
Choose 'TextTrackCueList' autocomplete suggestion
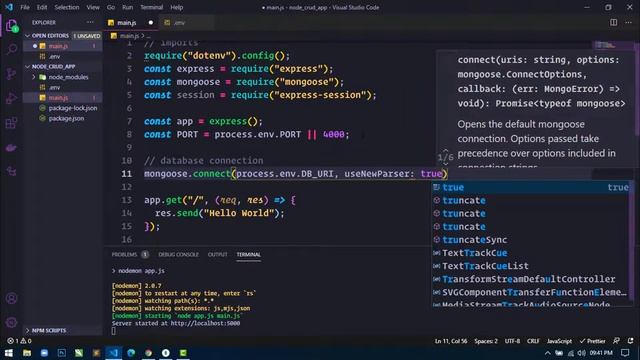(x=531, y=266)
